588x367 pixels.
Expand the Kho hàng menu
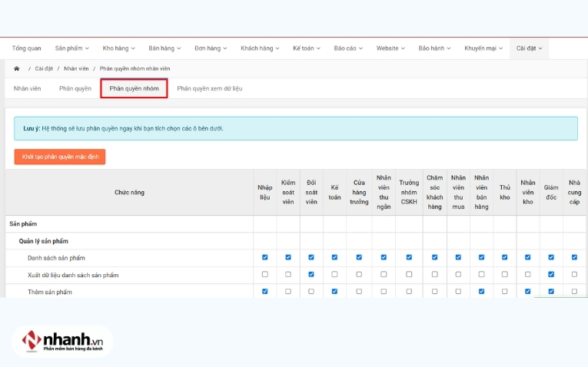click(x=118, y=48)
